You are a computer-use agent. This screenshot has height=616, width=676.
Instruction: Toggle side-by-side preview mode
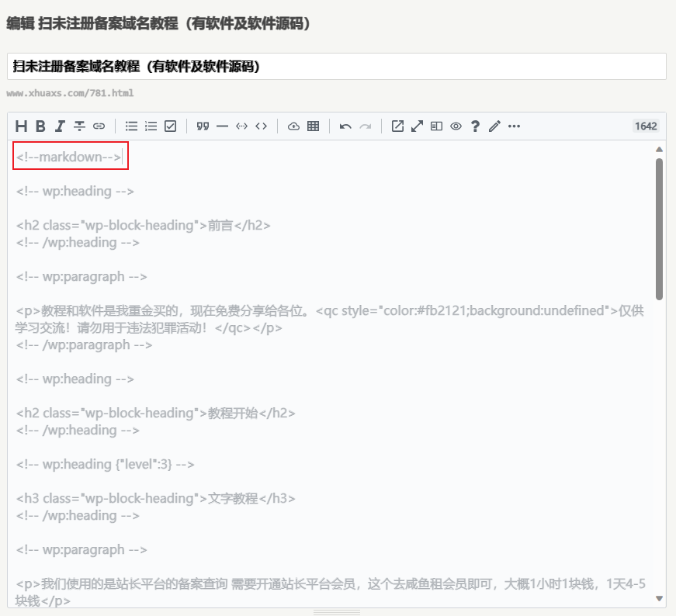(437, 126)
